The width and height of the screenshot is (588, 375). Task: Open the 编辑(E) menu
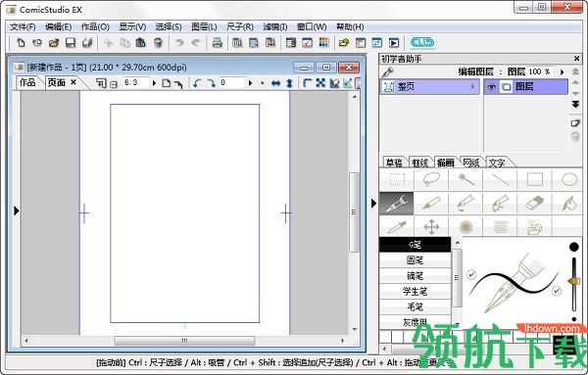tap(58, 27)
